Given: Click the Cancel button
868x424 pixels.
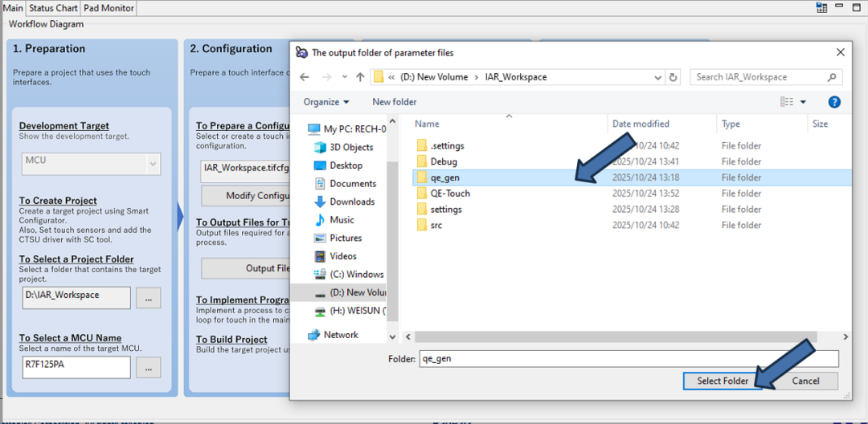Looking at the screenshot, I should [805, 381].
